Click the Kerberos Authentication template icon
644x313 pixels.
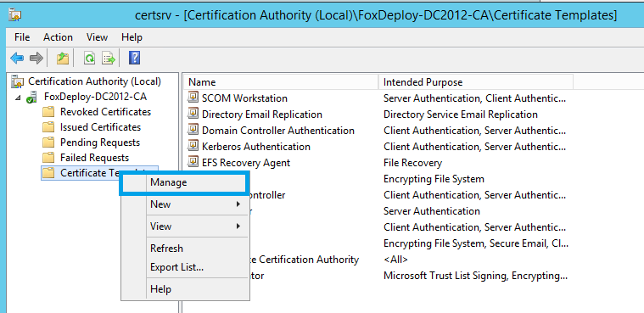coord(193,146)
